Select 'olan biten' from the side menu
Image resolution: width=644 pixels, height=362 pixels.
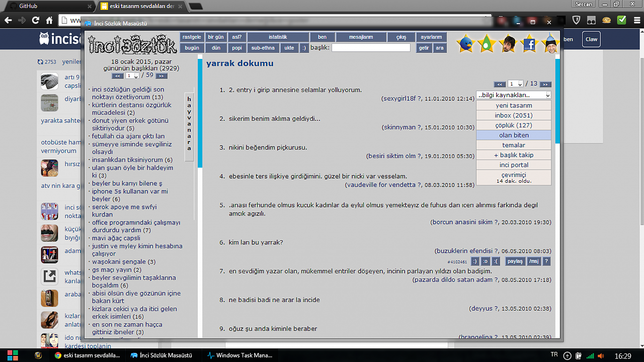514,135
